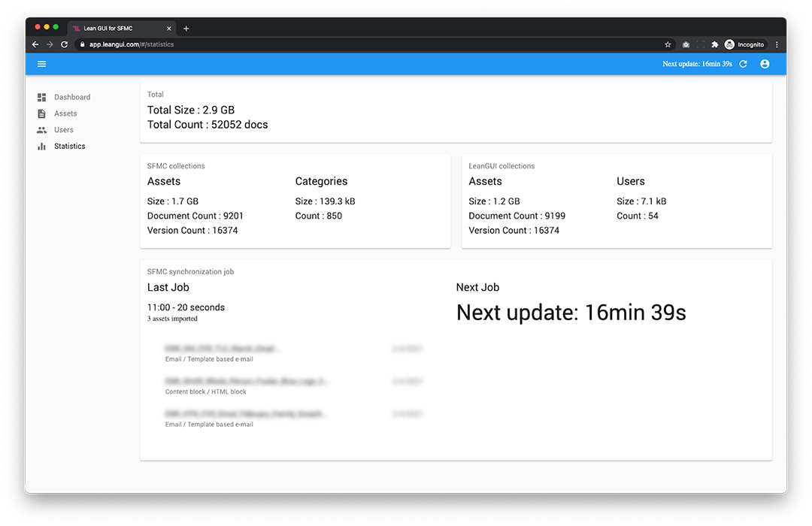The image size is (812, 526).
Task: Bookmark this page with the star icon
Action: pyautogui.click(x=668, y=44)
